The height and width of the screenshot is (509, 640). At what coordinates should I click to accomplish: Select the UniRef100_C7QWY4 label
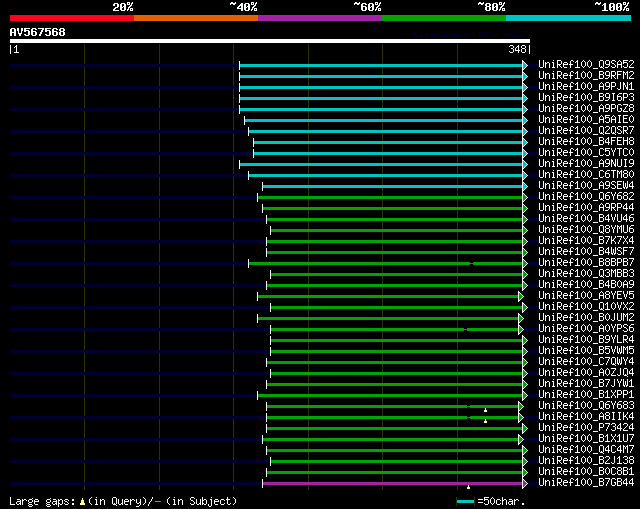(586, 362)
